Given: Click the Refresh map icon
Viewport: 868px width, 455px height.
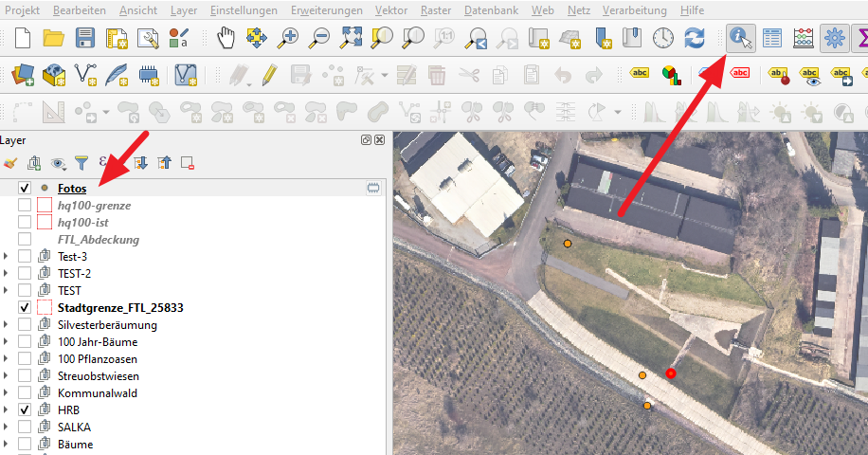Looking at the screenshot, I should pos(695,39).
